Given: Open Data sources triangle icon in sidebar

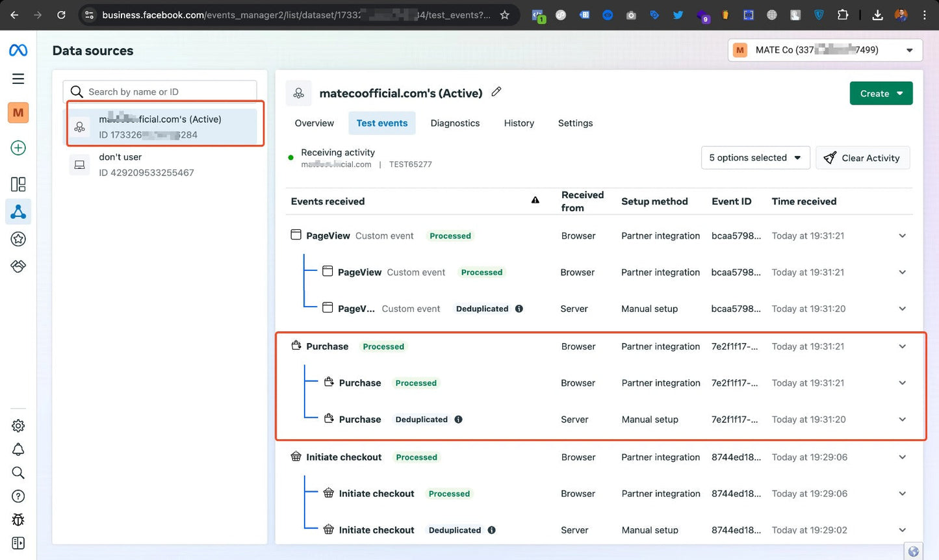Looking at the screenshot, I should (18, 212).
